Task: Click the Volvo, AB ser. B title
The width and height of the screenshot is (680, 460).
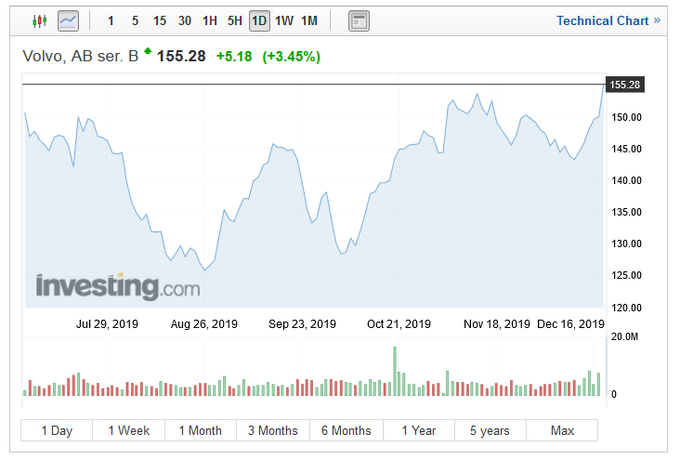Action: click(x=80, y=56)
